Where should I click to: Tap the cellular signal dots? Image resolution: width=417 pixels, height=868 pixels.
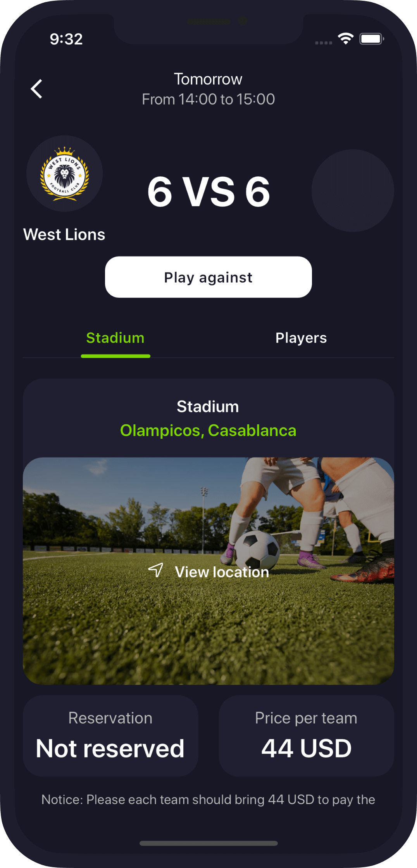click(x=324, y=43)
